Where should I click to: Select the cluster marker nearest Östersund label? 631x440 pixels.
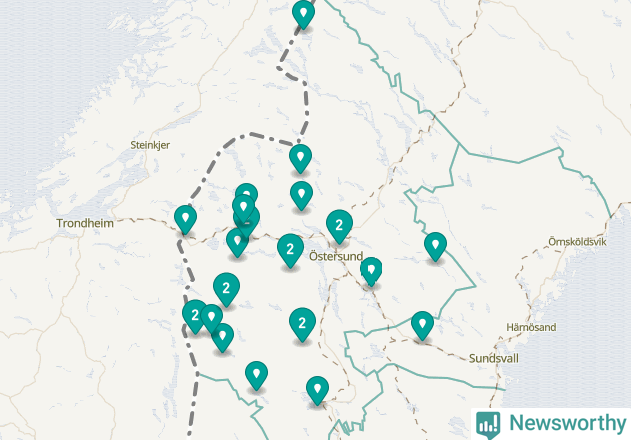(290, 250)
